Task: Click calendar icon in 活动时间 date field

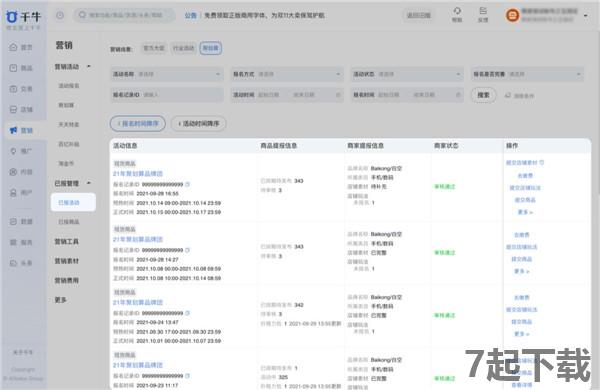Action: pyautogui.click(x=338, y=95)
